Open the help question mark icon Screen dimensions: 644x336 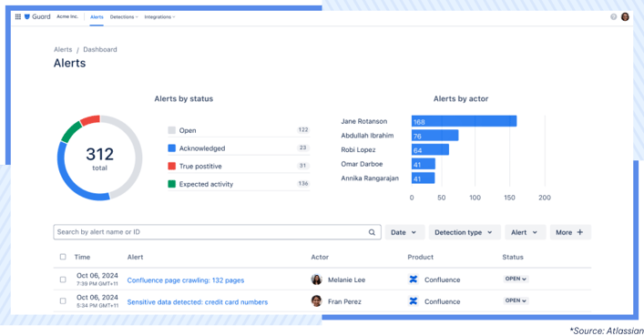[614, 16]
